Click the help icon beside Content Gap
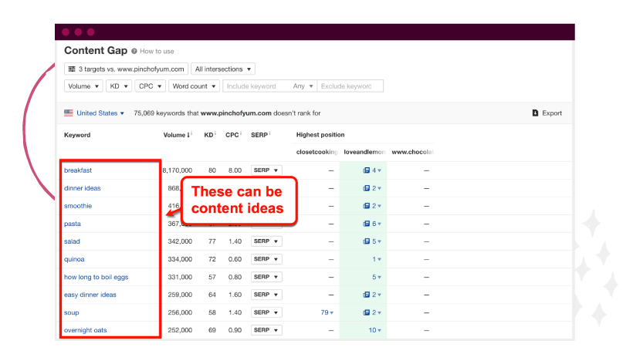This screenshot has width=633, height=364. tap(134, 52)
